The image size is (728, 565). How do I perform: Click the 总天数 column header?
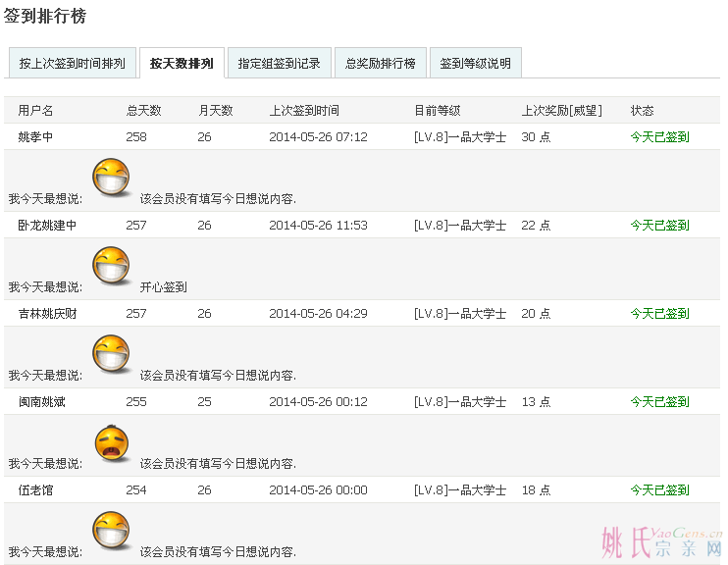pos(143,111)
